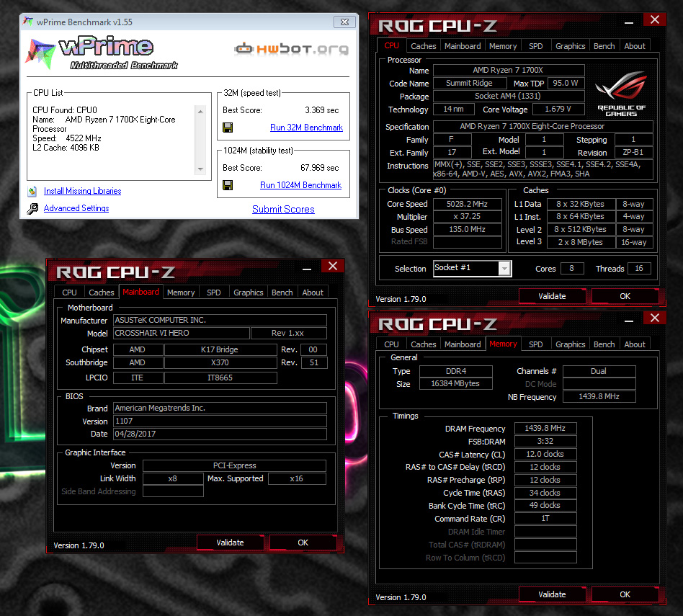Close the wPrime Benchmark window
The image size is (683, 616).
344,22
